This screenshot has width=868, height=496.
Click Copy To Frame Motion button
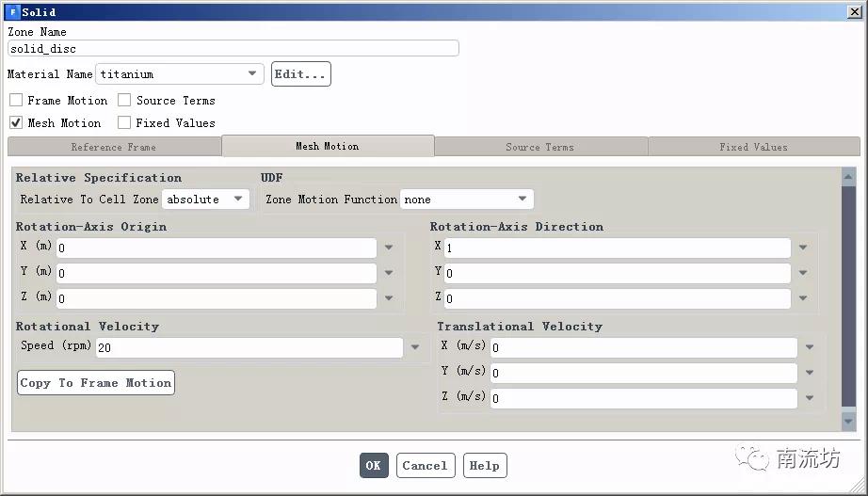coord(96,383)
